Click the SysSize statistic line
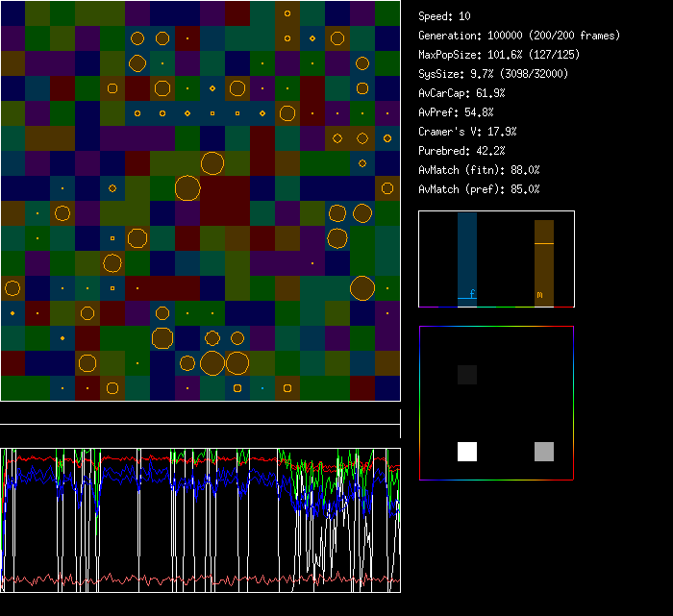This screenshot has width=673, height=616. pos(493,74)
